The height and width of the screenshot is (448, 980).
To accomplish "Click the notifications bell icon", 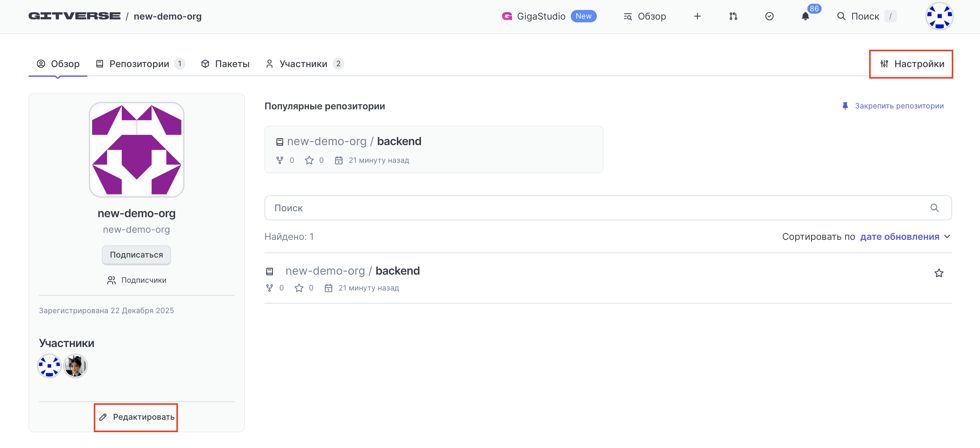I will pos(805,16).
